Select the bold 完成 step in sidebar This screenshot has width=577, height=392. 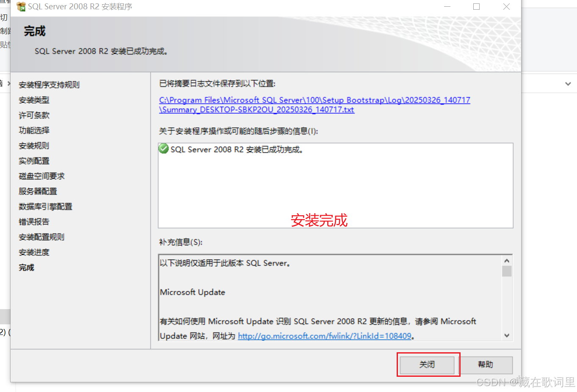[x=26, y=267]
